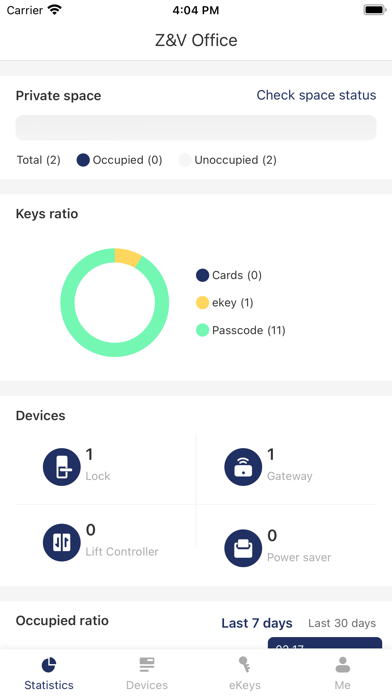Open Check space status link

[316, 95]
